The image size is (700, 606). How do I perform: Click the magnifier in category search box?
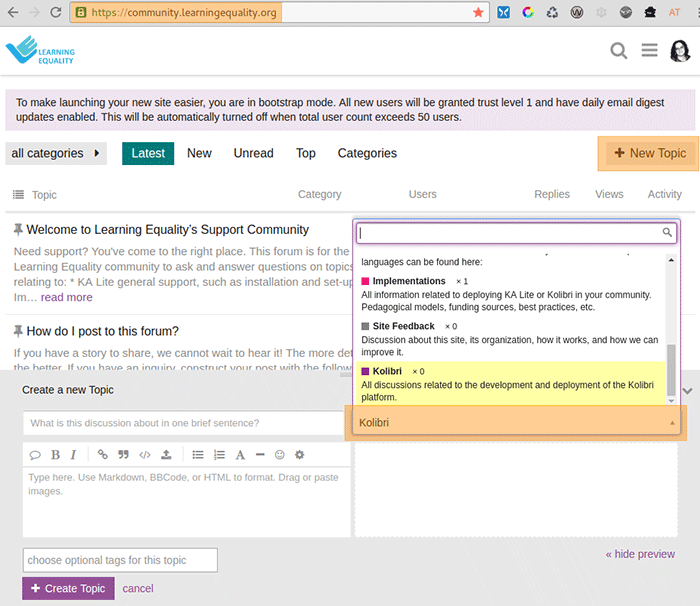click(667, 232)
